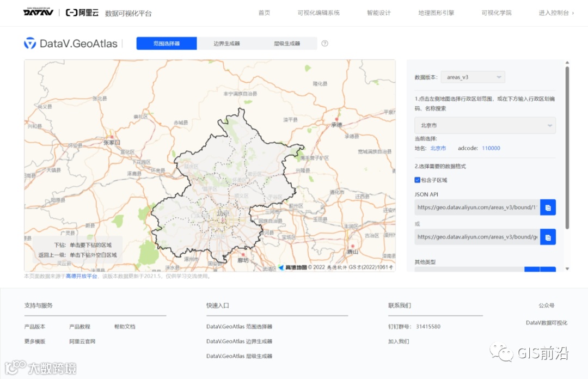
Task: Click 唐山 city label on map
Action: coord(352,252)
